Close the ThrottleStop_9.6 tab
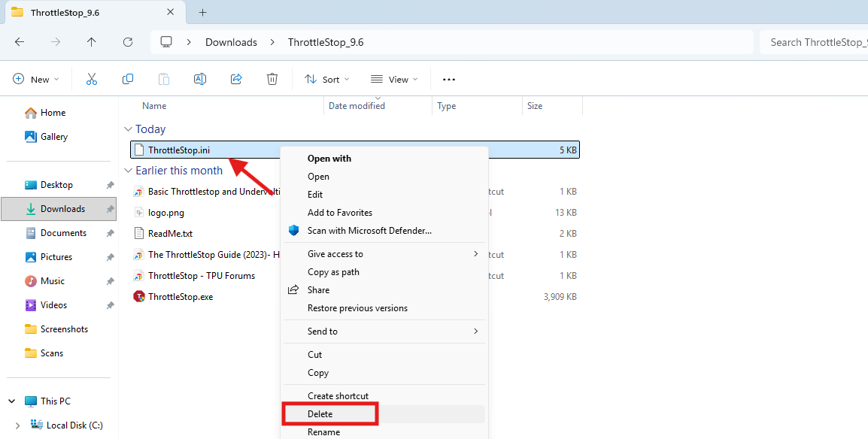Viewport: 868px width, 439px height. [x=171, y=12]
